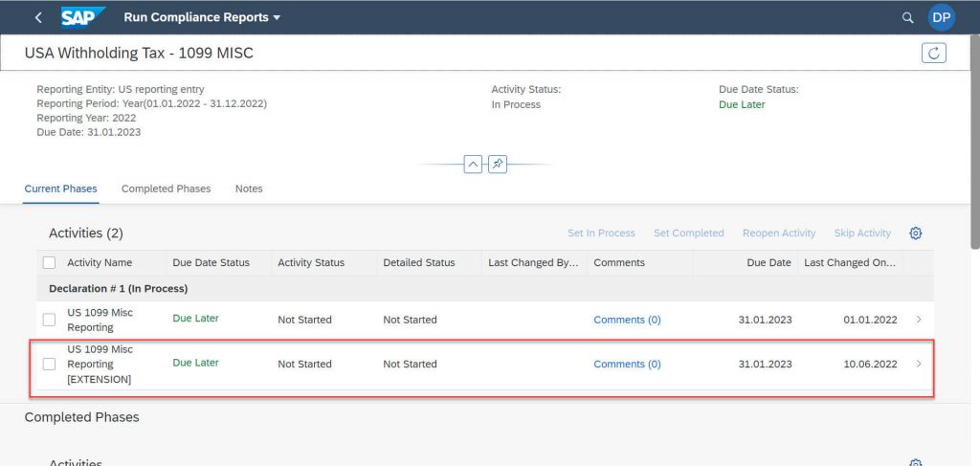Viewport: 980px width, 466px height.
Task: Click the Set In Process button
Action: (x=601, y=233)
